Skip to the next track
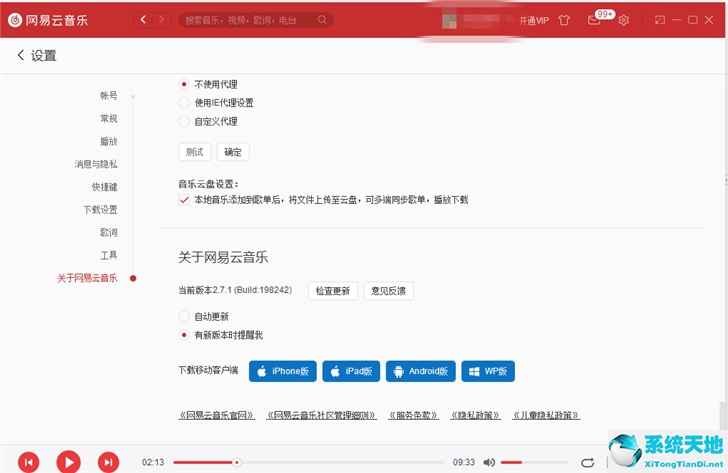This screenshot has height=473, width=728. 108,462
